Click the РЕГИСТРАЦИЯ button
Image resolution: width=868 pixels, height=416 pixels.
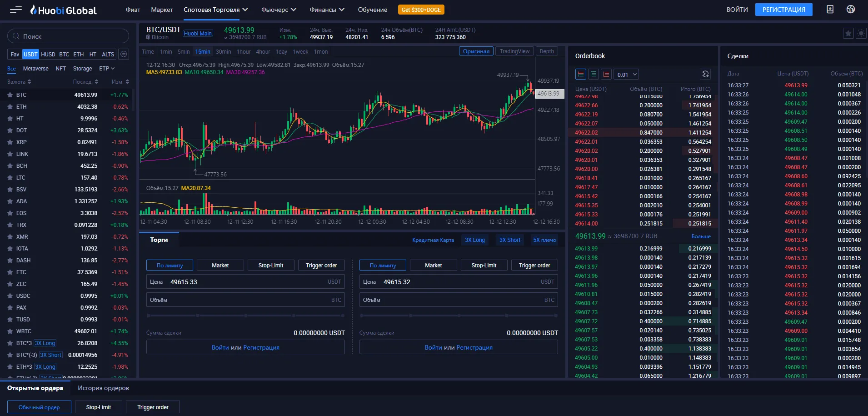click(x=783, y=9)
